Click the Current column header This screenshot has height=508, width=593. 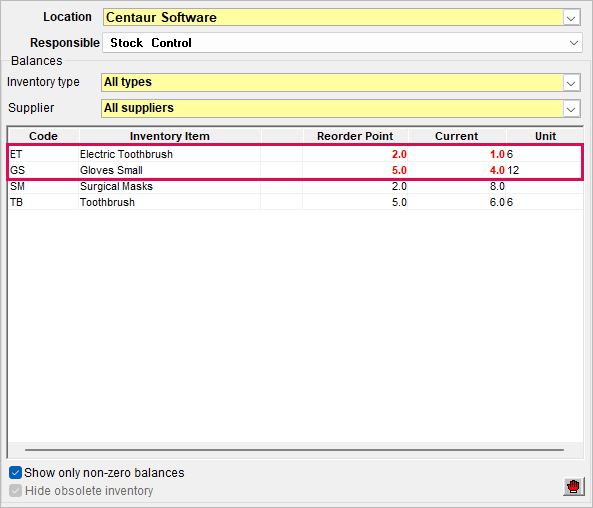coord(457,136)
